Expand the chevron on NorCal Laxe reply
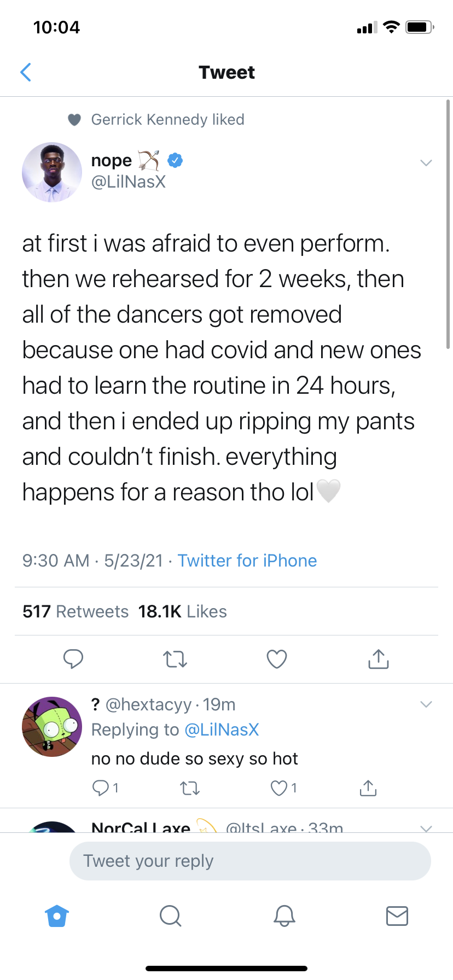The height and width of the screenshot is (980, 453). tap(426, 828)
